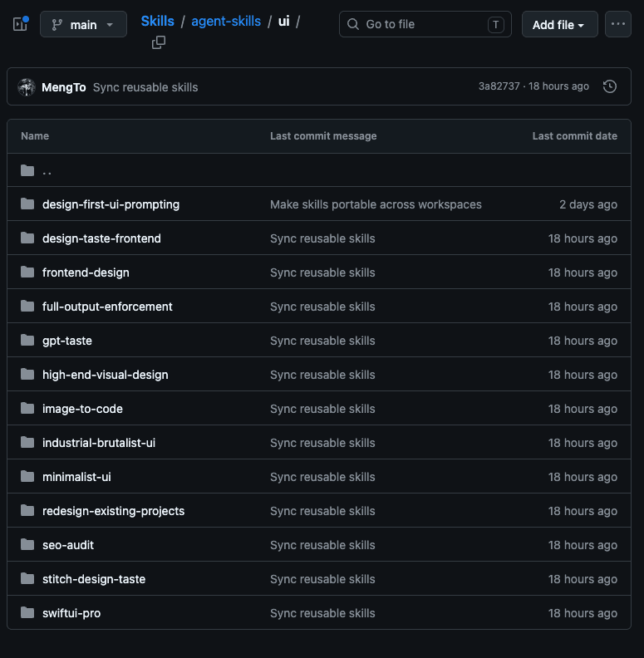
Task: Open the main branch dropdown
Action: click(x=83, y=25)
